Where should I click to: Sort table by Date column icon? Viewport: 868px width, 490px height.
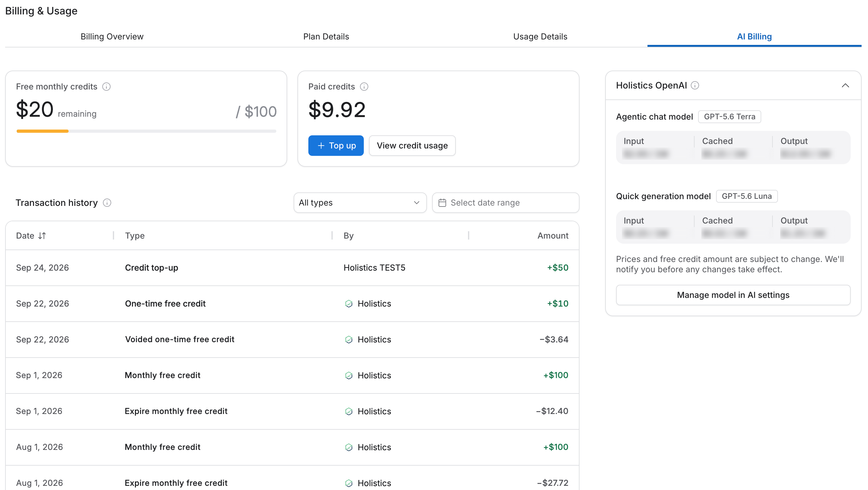coord(42,236)
